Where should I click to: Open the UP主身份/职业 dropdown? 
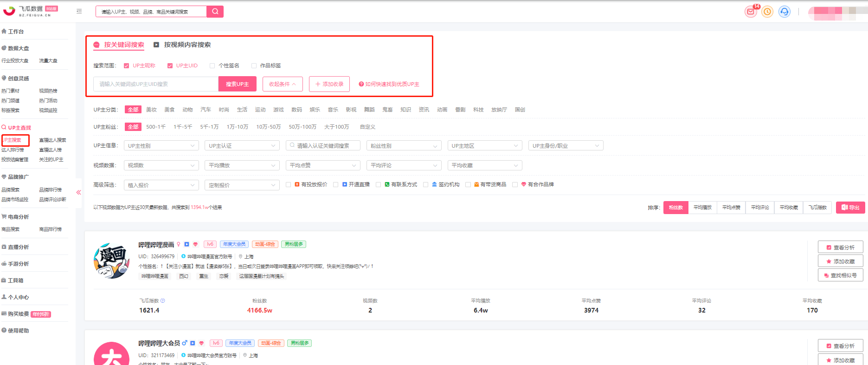[566, 146]
